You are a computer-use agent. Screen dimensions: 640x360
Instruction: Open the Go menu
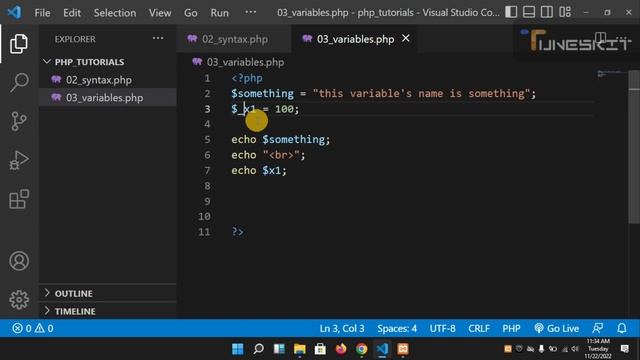click(191, 13)
